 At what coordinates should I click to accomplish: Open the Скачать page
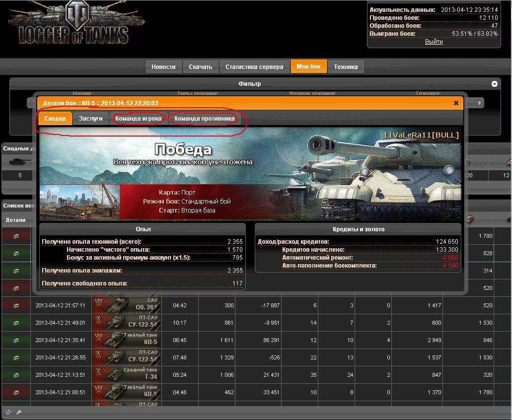[x=201, y=67]
